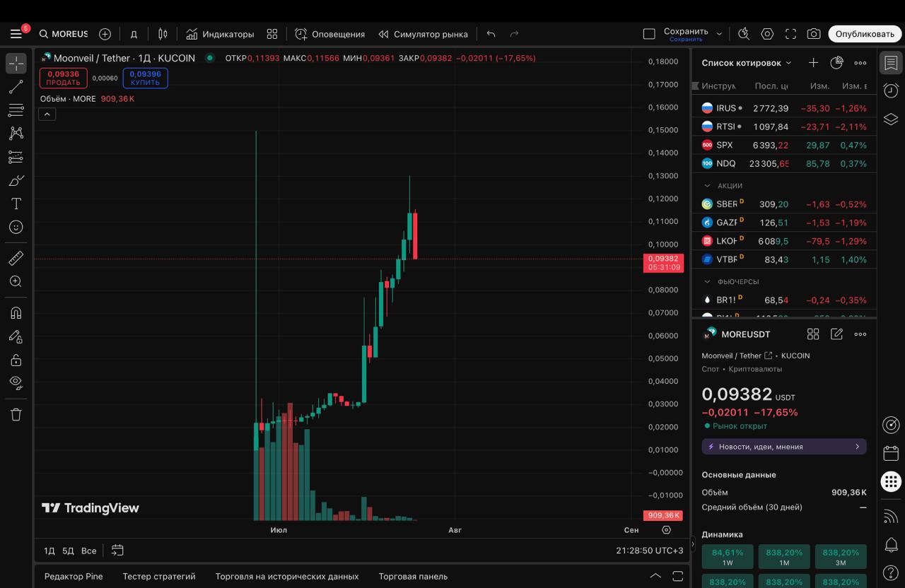The width and height of the screenshot is (905, 588).
Task: Select the 5Д date range
Action: tap(68, 551)
